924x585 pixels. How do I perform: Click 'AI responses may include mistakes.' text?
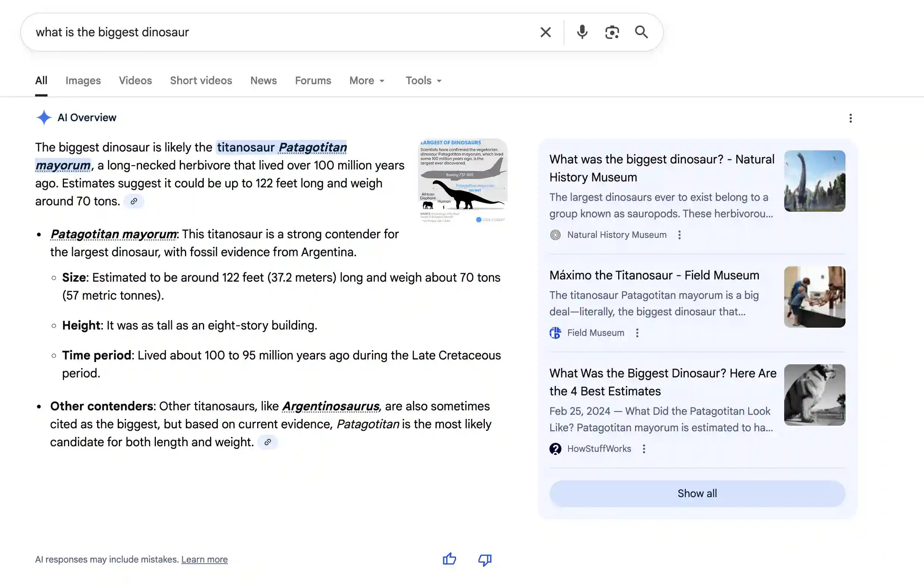(x=107, y=560)
